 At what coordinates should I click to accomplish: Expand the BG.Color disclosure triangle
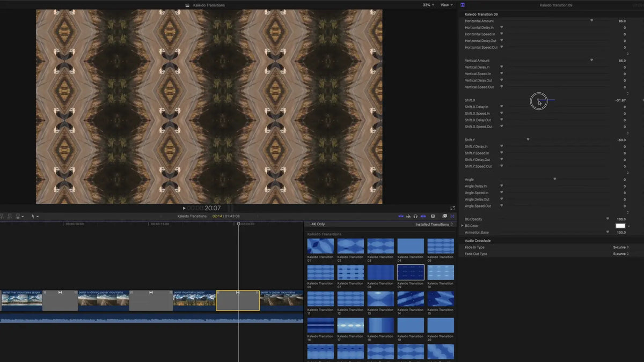(462, 226)
